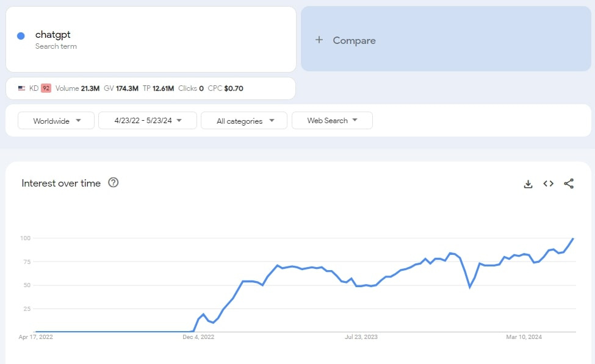Open the embed code icon
The image size is (595, 364).
pyautogui.click(x=549, y=184)
